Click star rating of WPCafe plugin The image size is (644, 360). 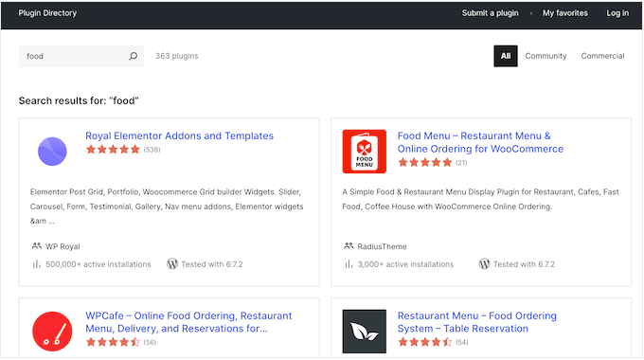113,342
